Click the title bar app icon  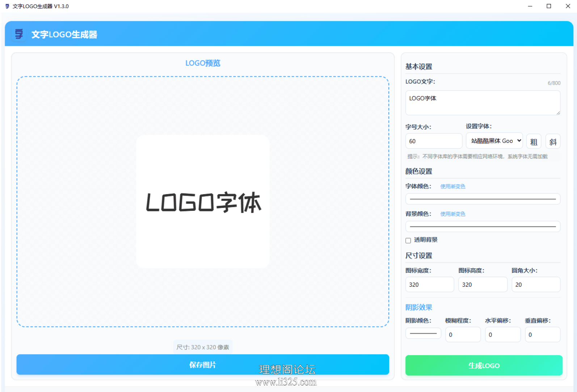[7, 6]
